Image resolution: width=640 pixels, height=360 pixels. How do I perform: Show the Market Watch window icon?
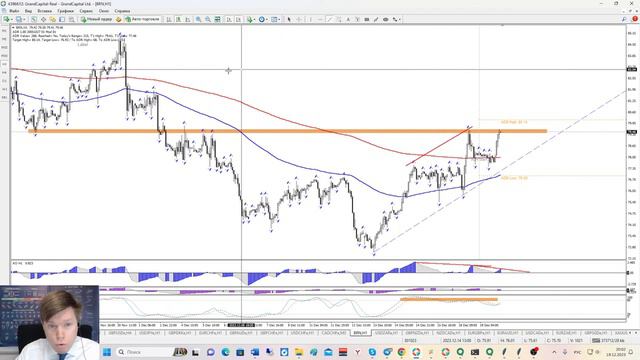[x=34, y=19]
